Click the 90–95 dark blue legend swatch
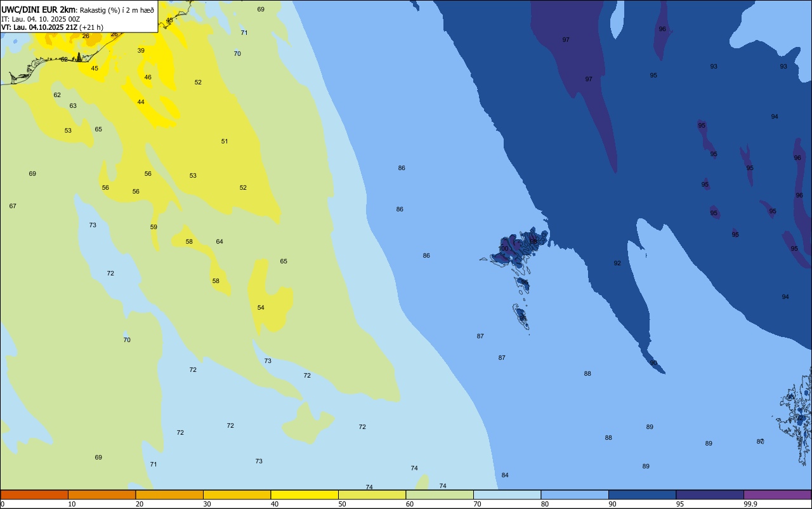 click(642, 494)
